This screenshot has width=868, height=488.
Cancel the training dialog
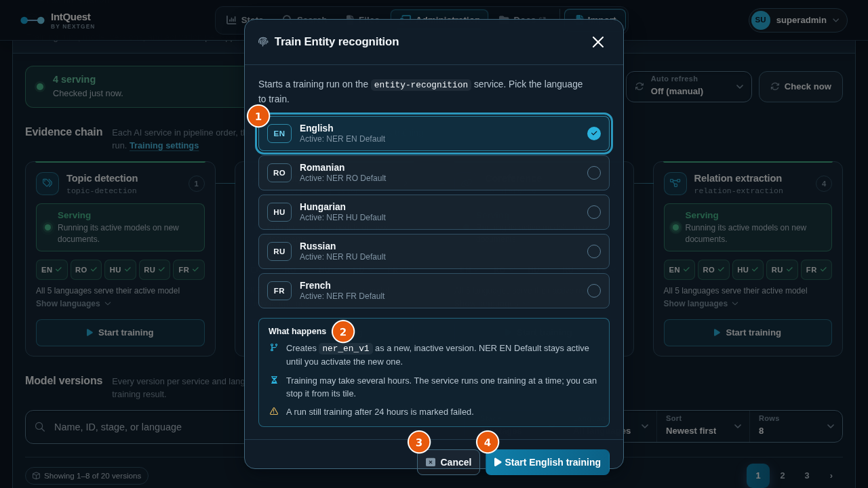(448, 462)
